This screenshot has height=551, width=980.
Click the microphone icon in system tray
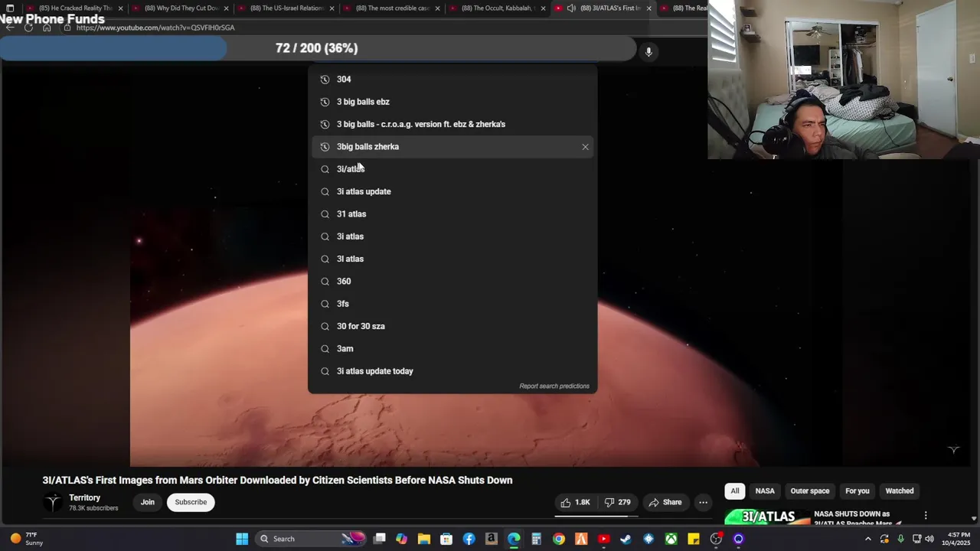pos(900,539)
